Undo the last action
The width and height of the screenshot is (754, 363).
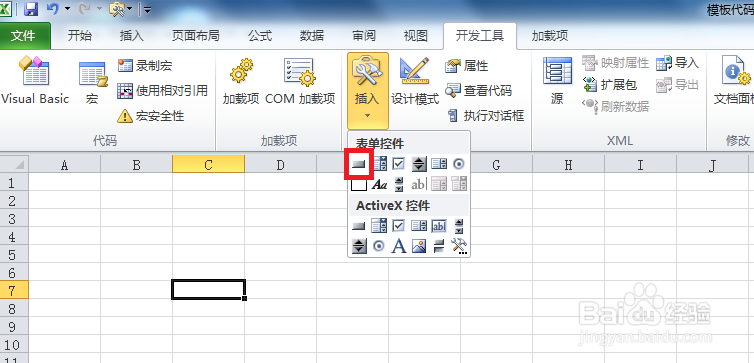click(53, 8)
